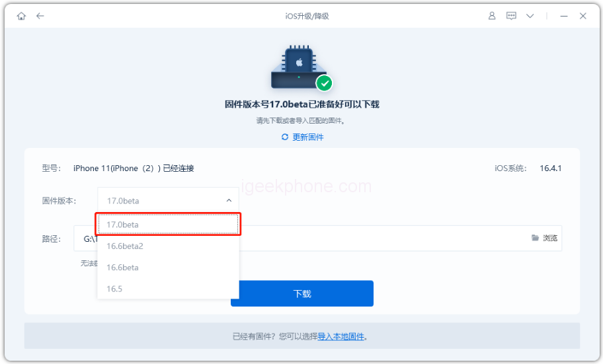Collapse the firmware version dropdown arrow
The image size is (603, 364).
[x=229, y=200]
